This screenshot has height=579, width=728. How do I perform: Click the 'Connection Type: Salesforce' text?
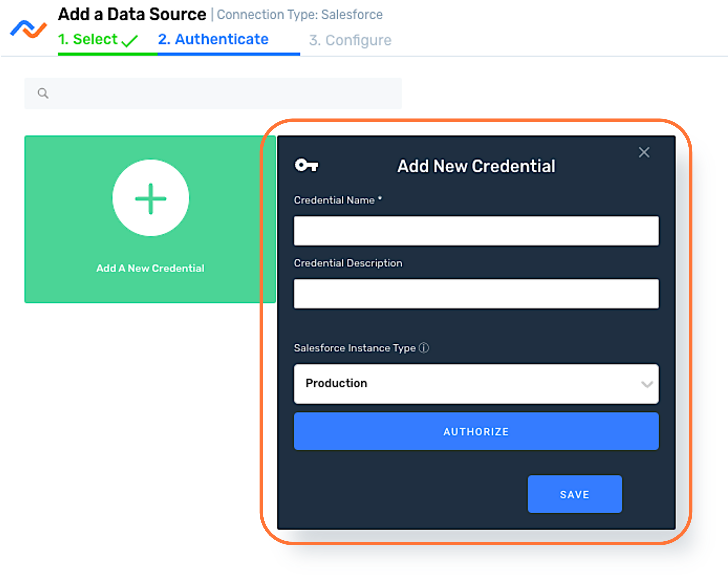(x=300, y=14)
